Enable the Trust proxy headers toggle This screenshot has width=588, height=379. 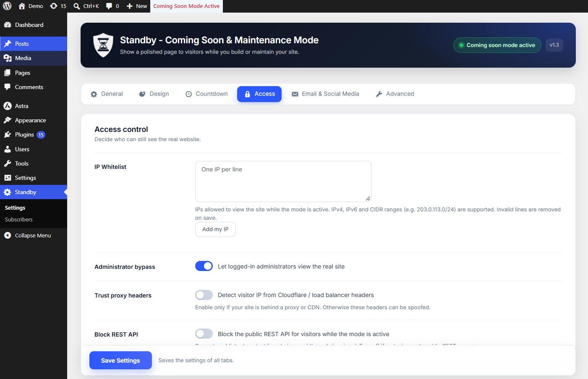coord(204,295)
